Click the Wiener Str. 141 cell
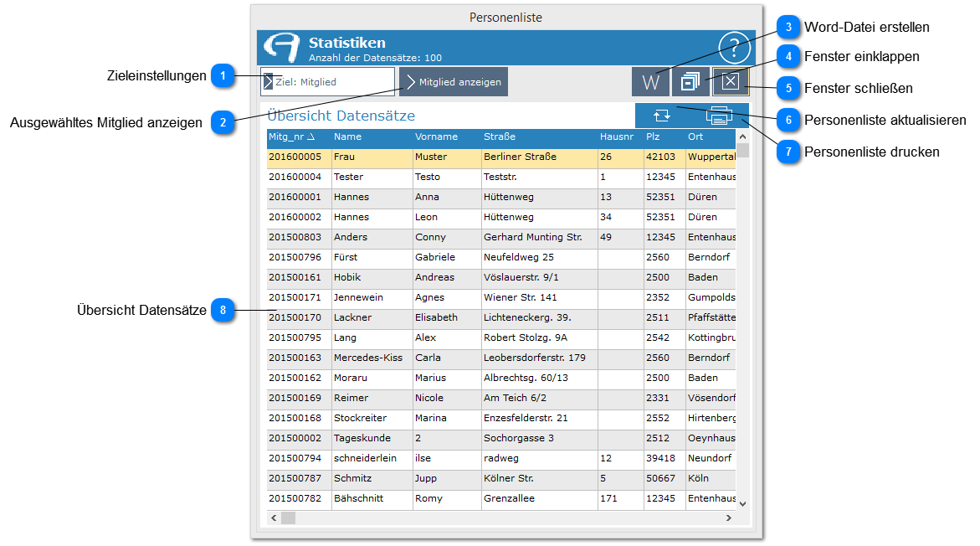This screenshot has width=980, height=546. click(539, 298)
